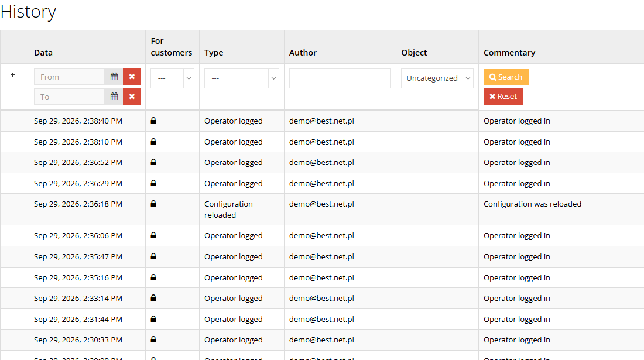Viewport: 644px width, 360px height.
Task: Clear the To date with red X
Action: click(132, 97)
